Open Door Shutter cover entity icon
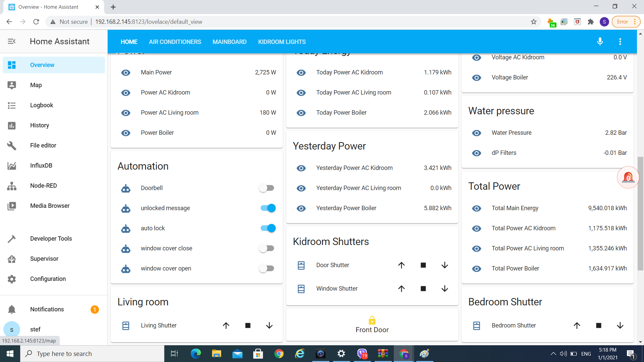 coord(301,265)
